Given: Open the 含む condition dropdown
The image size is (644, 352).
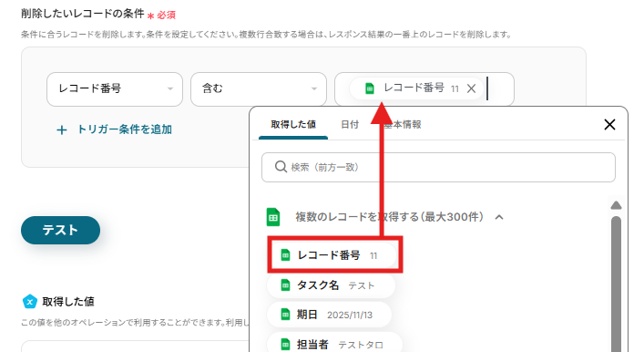Looking at the screenshot, I should click(x=259, y=88).
